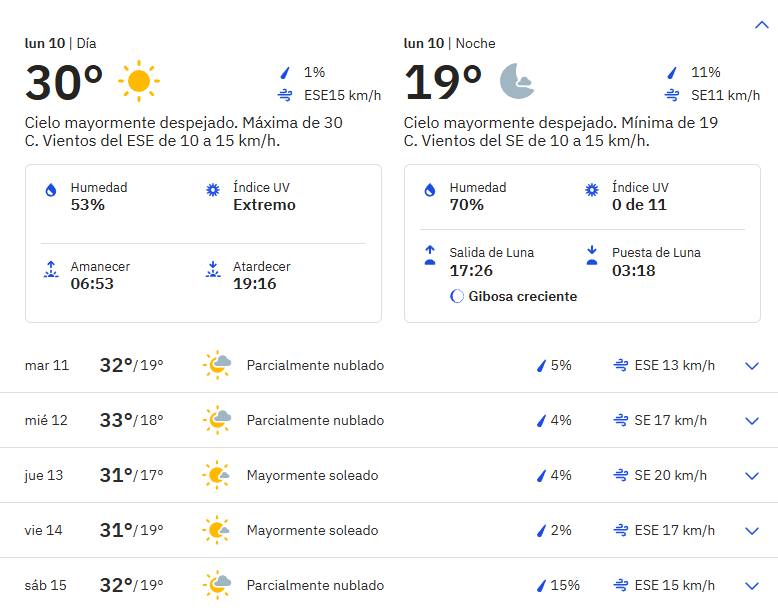This screenshot has width=778, height=608.
Task: Click the Gibosa creciente moon phase icon
Action: pyautogui.click(x=456, y=296)
